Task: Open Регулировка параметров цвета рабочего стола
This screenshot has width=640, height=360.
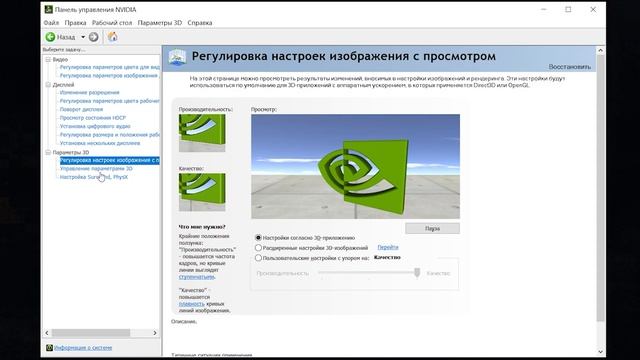Action: 109,101
